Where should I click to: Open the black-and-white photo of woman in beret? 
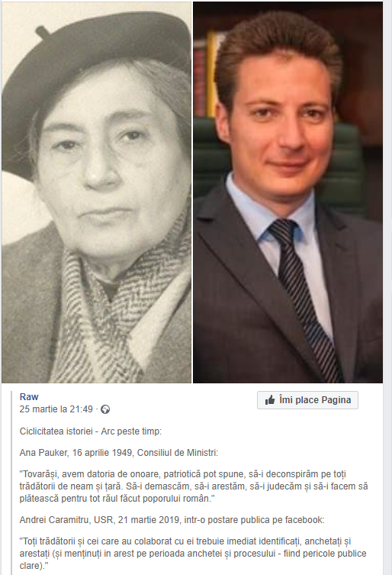[96, 192]
